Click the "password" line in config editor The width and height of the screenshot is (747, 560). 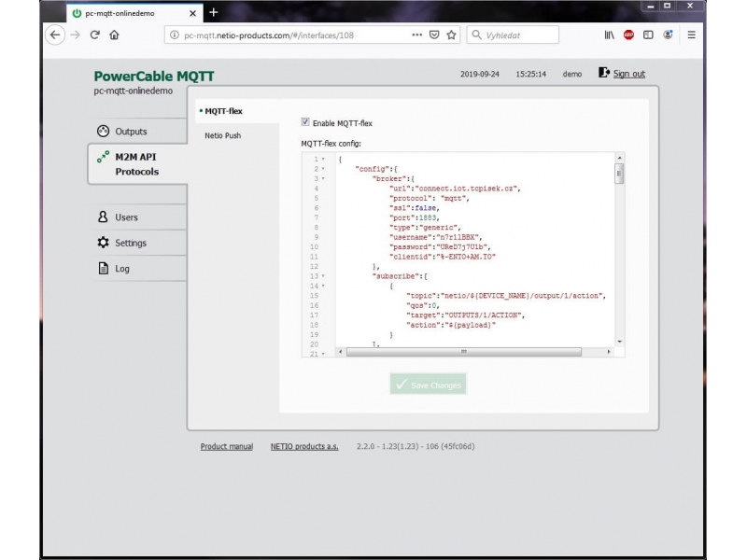[440, 246]
